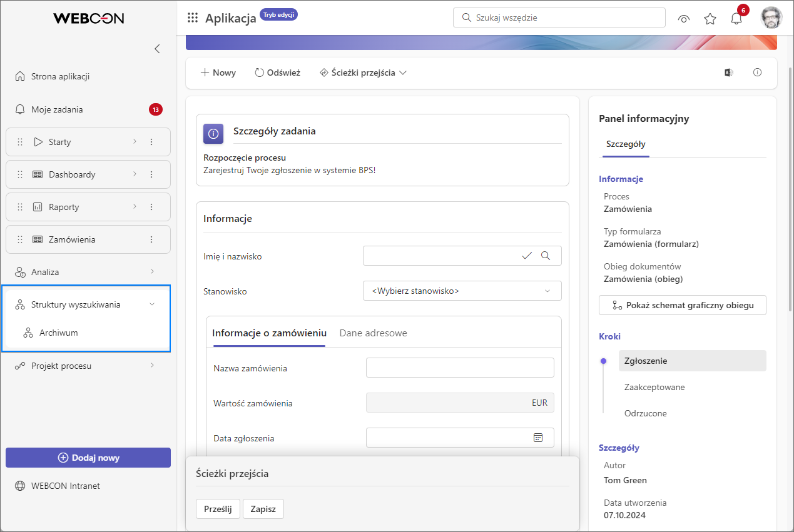
Task: Expand Projekt procesu chevron
Action: click(x=152, y=365)
